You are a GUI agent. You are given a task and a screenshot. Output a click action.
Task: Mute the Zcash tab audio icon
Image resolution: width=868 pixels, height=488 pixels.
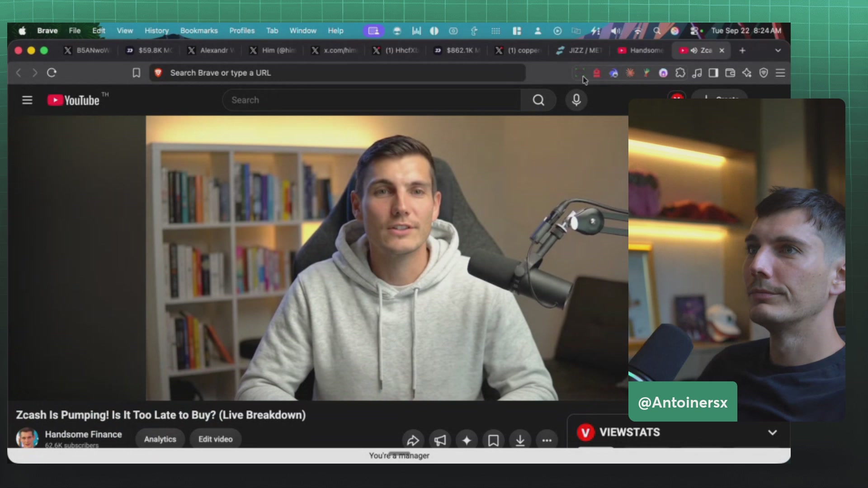(x=694, y=51)
